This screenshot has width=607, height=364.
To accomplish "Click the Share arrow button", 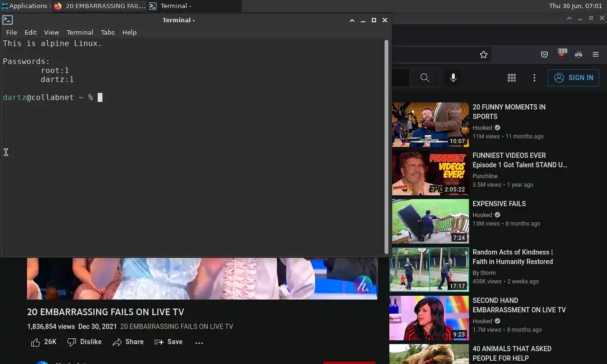I will tap(128, 342).
